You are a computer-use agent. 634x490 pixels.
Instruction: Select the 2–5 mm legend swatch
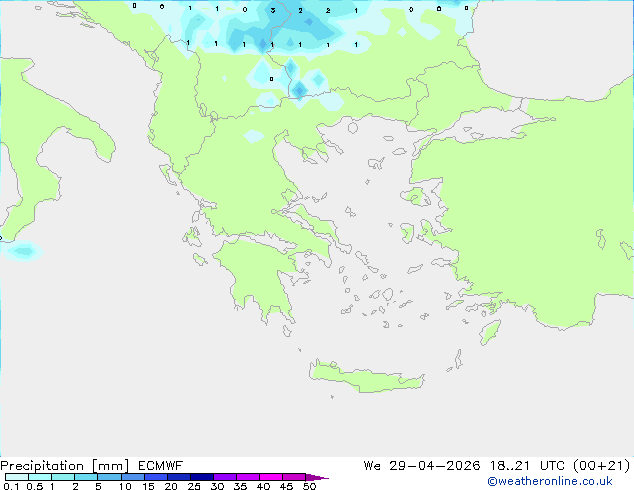pyautogui.click(x=86, y=477)
